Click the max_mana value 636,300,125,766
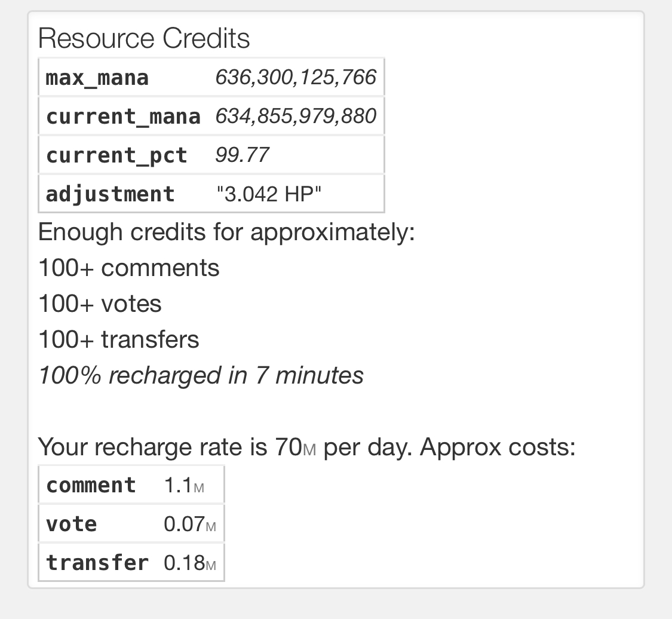The width and height of the screenshot is (672, 619). point(296,77)
